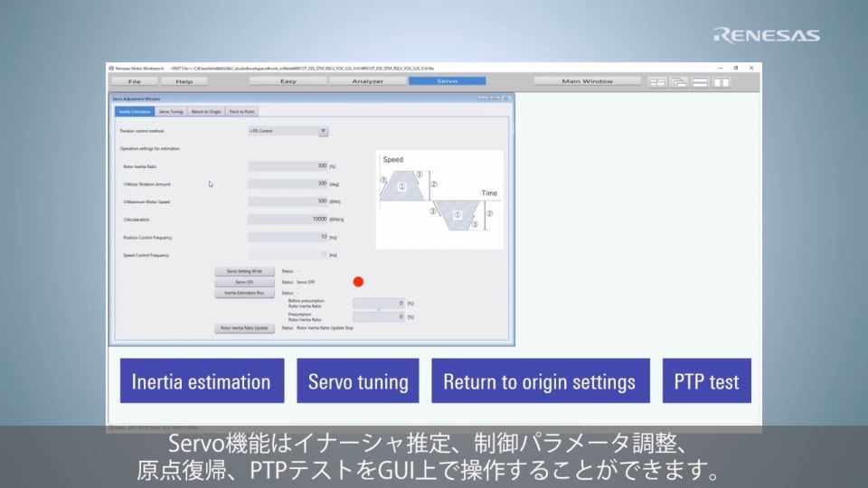Click the Main Window button

pos(588,80)
